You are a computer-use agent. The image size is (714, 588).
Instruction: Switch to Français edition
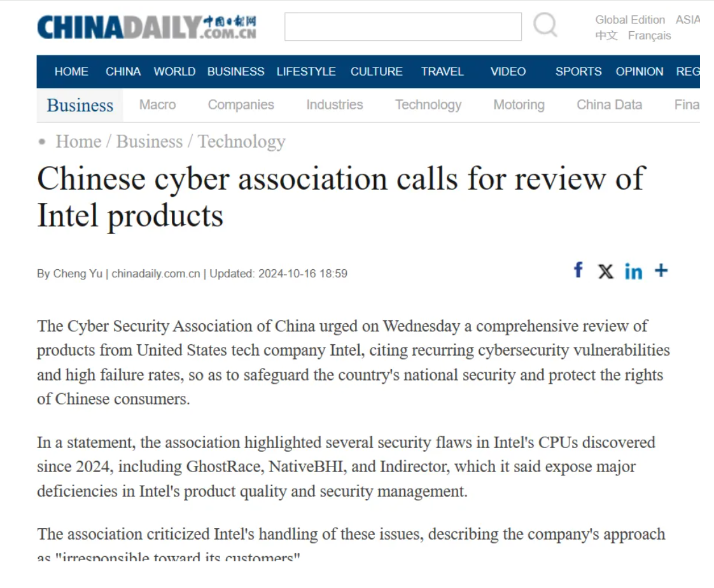tap(649, 36)
